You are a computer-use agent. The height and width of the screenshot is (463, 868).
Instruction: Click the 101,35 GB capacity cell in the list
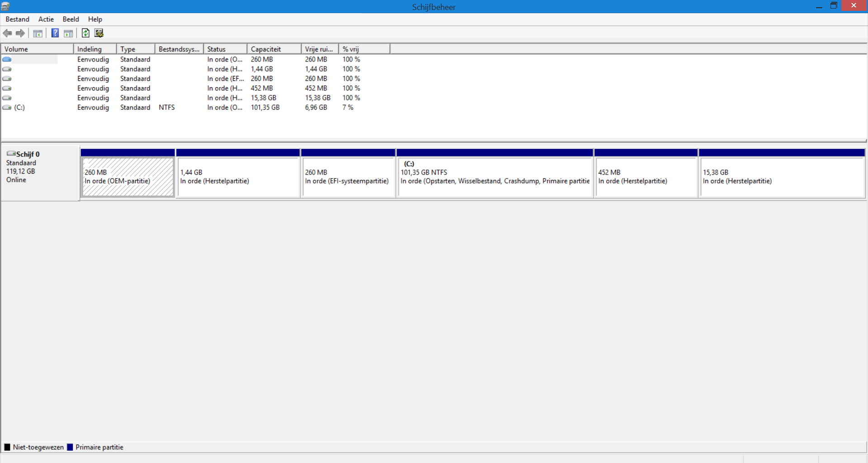tap(265, 108)
